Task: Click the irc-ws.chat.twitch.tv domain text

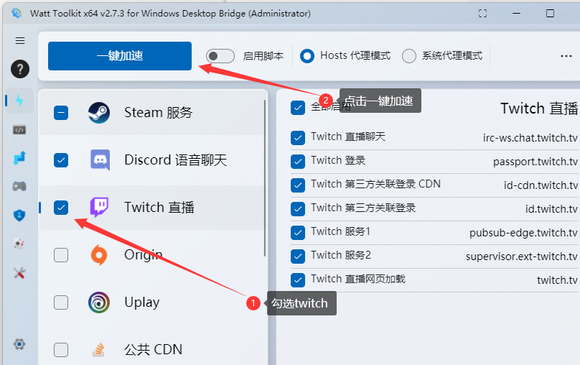Action: pos(530,138)
